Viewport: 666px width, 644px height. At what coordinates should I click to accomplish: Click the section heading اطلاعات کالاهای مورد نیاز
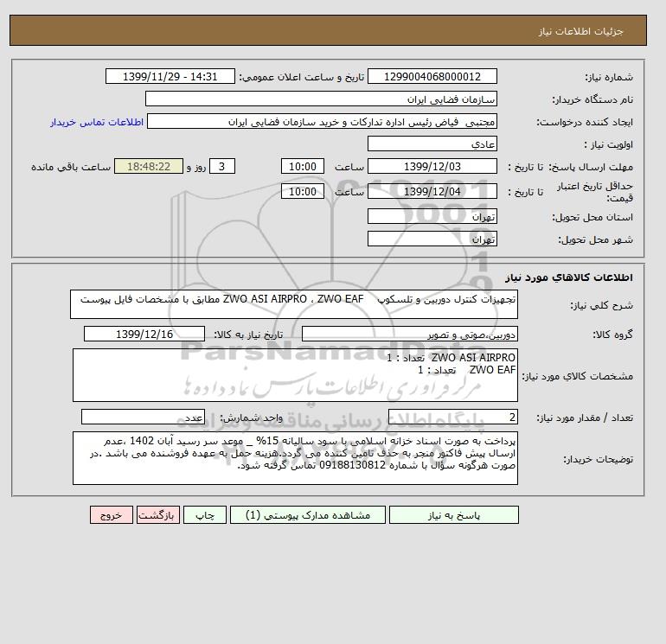coord(569,277)
